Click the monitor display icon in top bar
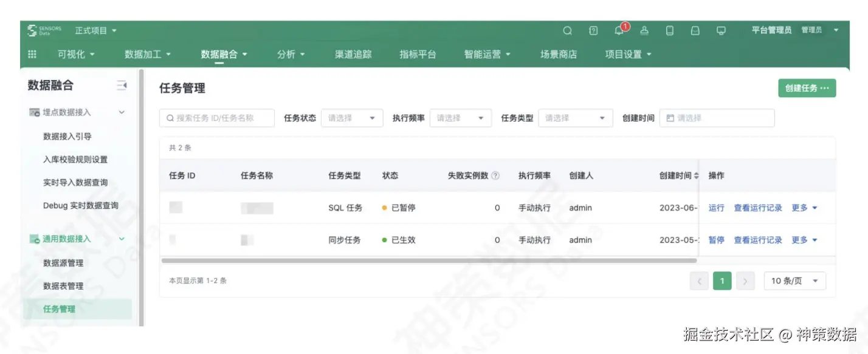This screenshot has width=868, height=354. (x=721, y=30)
